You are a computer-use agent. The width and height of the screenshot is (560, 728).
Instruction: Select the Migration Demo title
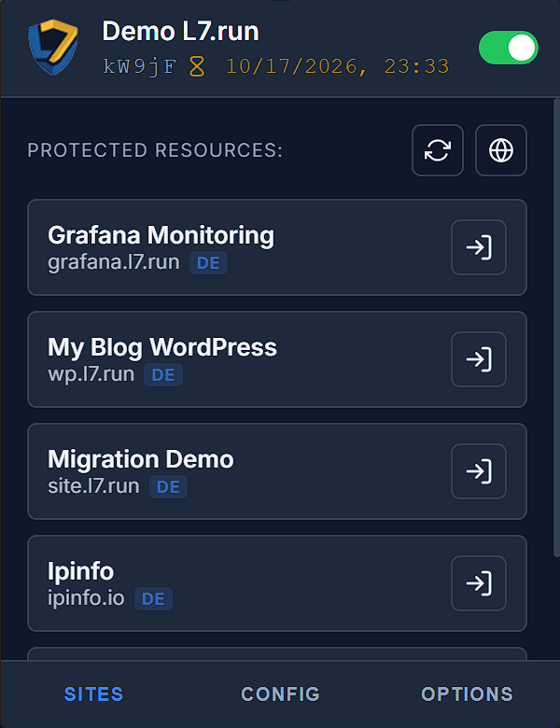pos(141,459)
